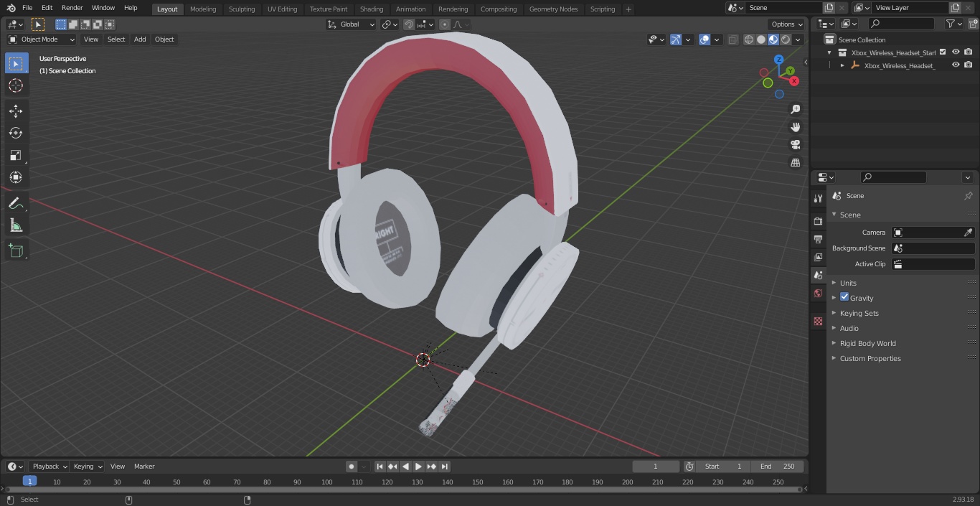
Task: Toggle X-ray view
Action: [732, 39]
